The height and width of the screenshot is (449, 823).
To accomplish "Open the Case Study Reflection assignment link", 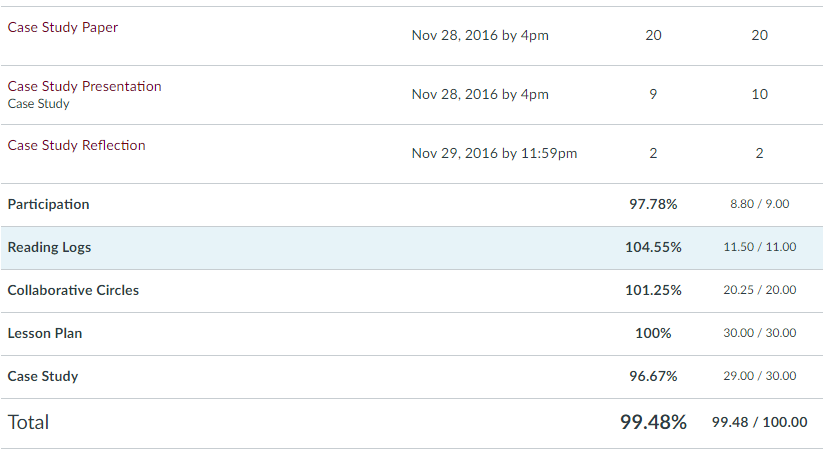I will (76, 145).
